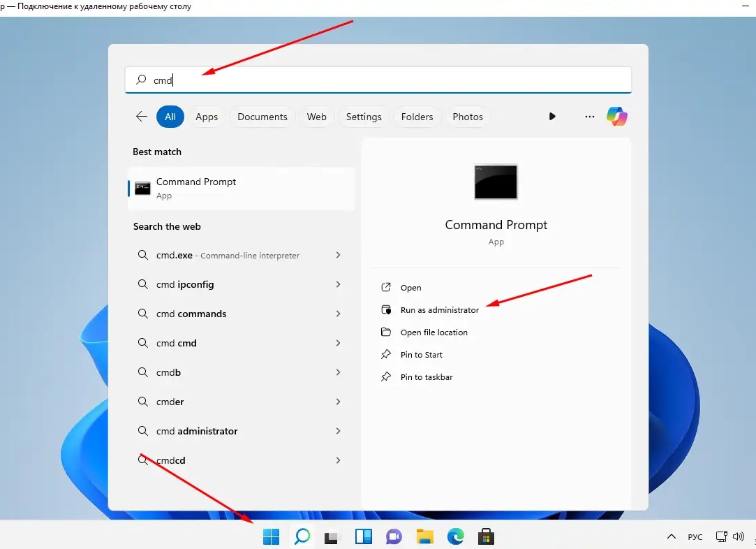Click the large Command Prompt preview thumbnail
This screenshot has width=756, height=549.
click(x=496, y=182)
